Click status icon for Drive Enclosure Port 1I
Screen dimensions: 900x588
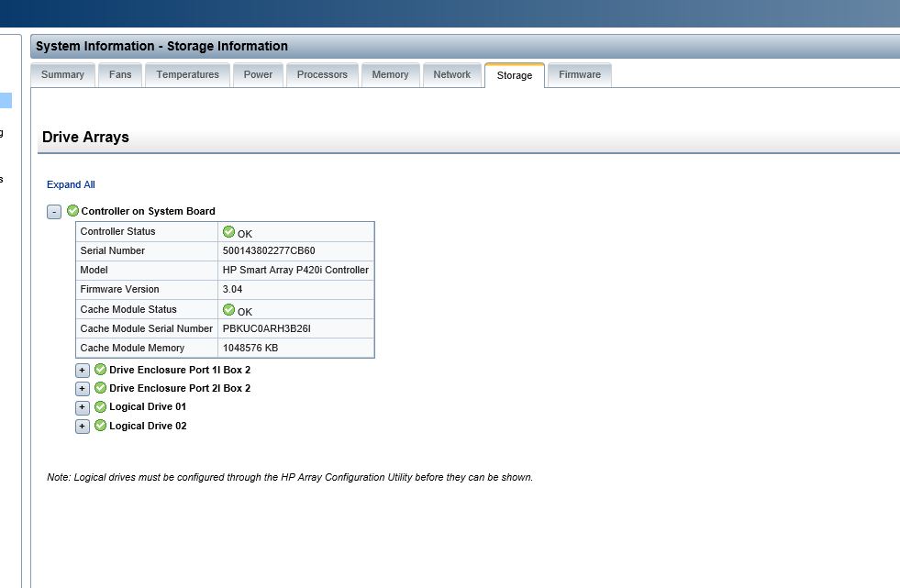point(101,370)
